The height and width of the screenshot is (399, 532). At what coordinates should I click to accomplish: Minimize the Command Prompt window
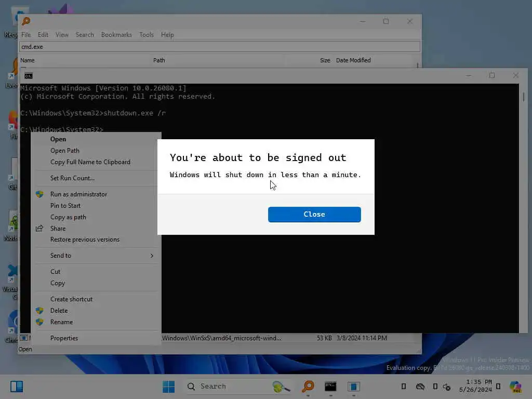(x=469, y=76)
